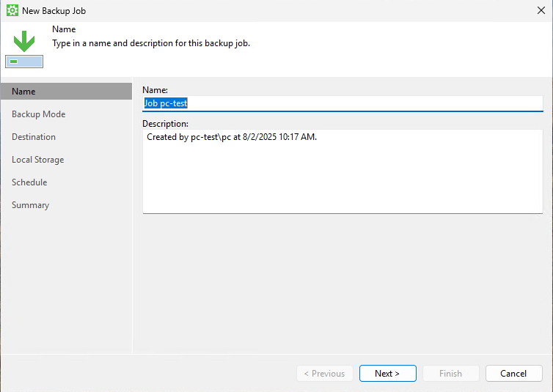Click the green down-arrow backup icon
553x392 pixels.
point(24,41)
